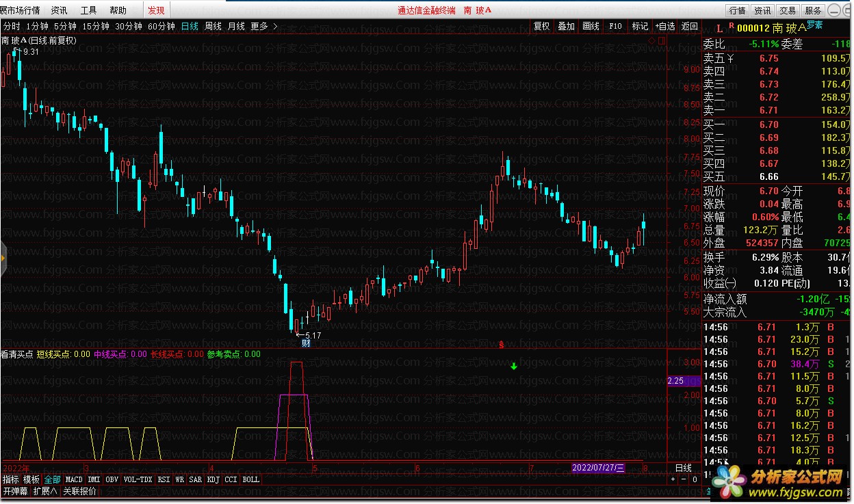The height and width of the screenshot is (504, 854).
Task: Toggle the 开弹幕 button
Action: [x=15, y=491]
